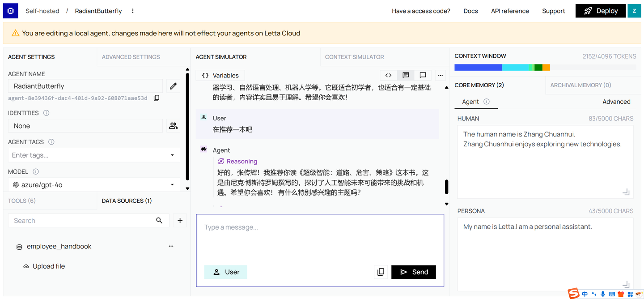The image size is (644, 299).
Task: Open the Advanced memory view
Action: [x=616, y=102]
